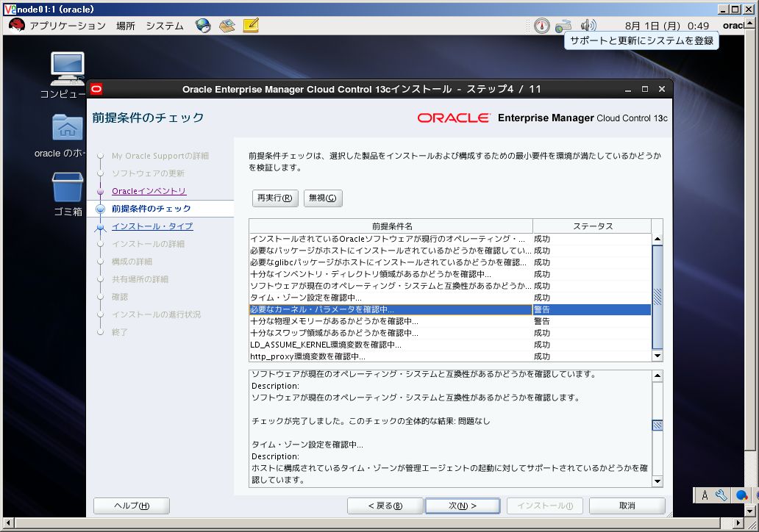Open the ゴミ箱 trash desktop icon
The width and height of the screenshot is (759, 532).
click(68, 195)
